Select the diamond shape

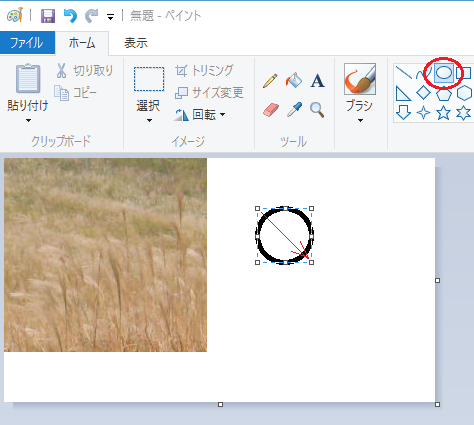[424, 93]
